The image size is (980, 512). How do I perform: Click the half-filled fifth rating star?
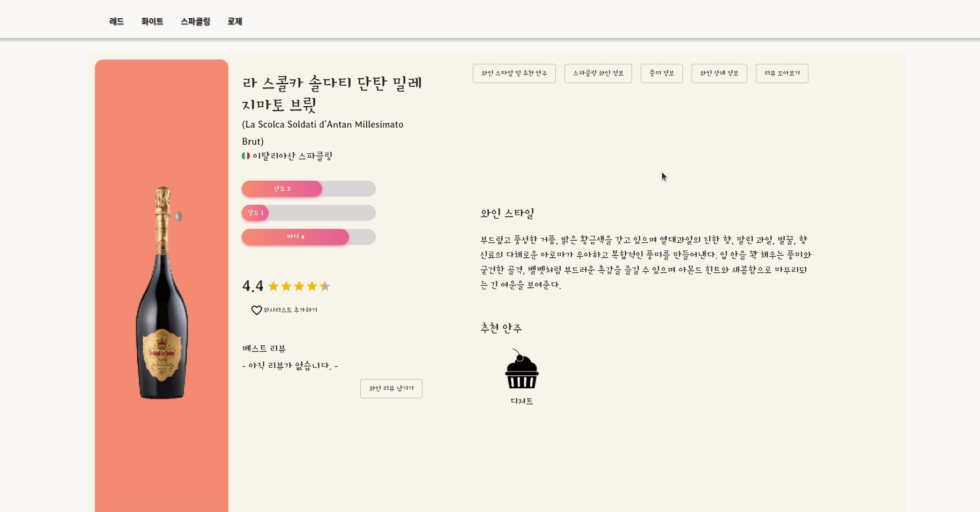tap(325, 286)
